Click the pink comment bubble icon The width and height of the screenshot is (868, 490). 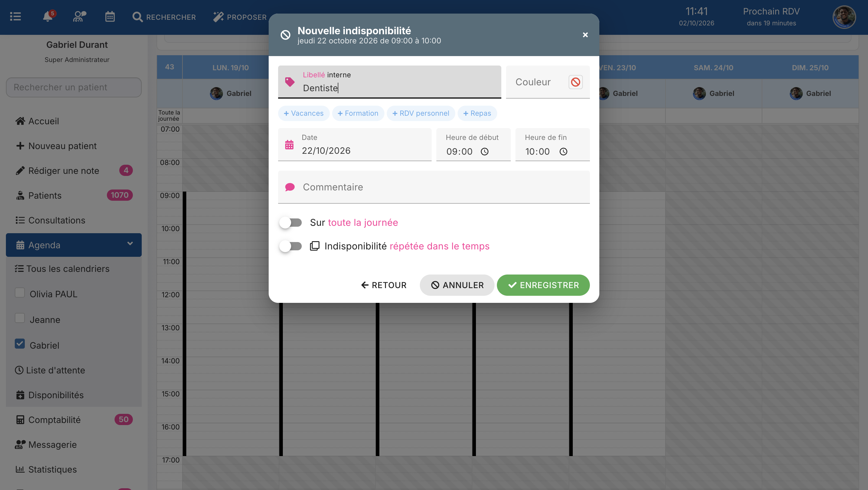(290, 187)
